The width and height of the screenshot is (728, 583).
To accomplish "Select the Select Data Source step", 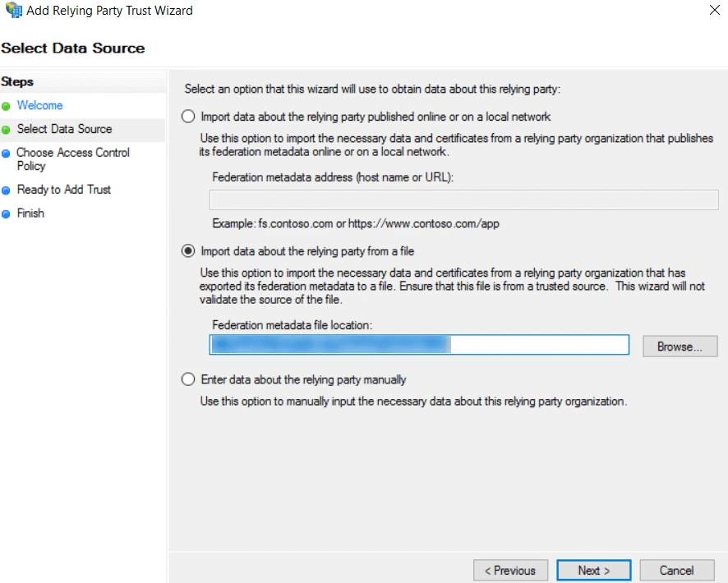I will [64, 130].
